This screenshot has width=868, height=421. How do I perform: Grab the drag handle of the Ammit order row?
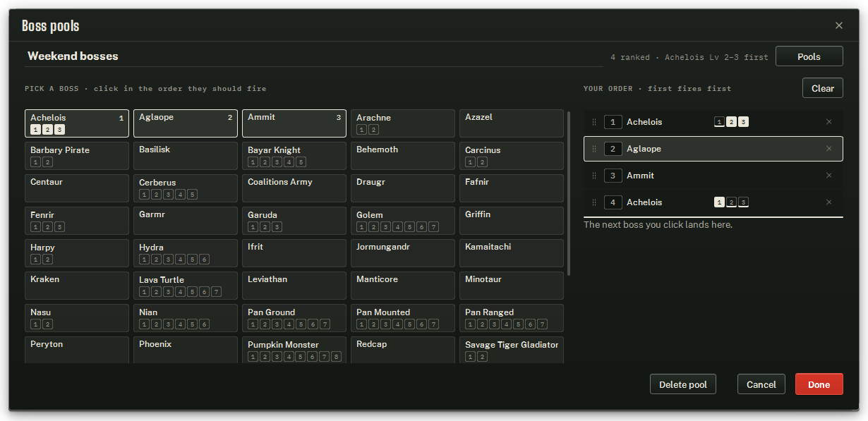click(x=593, y=176)
